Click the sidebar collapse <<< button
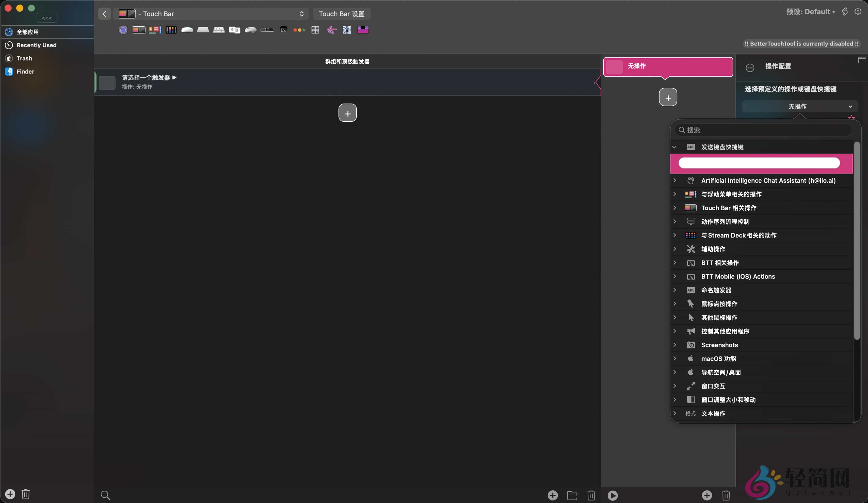This screenshot has width=868, height=503. click(x=46, y=18)
